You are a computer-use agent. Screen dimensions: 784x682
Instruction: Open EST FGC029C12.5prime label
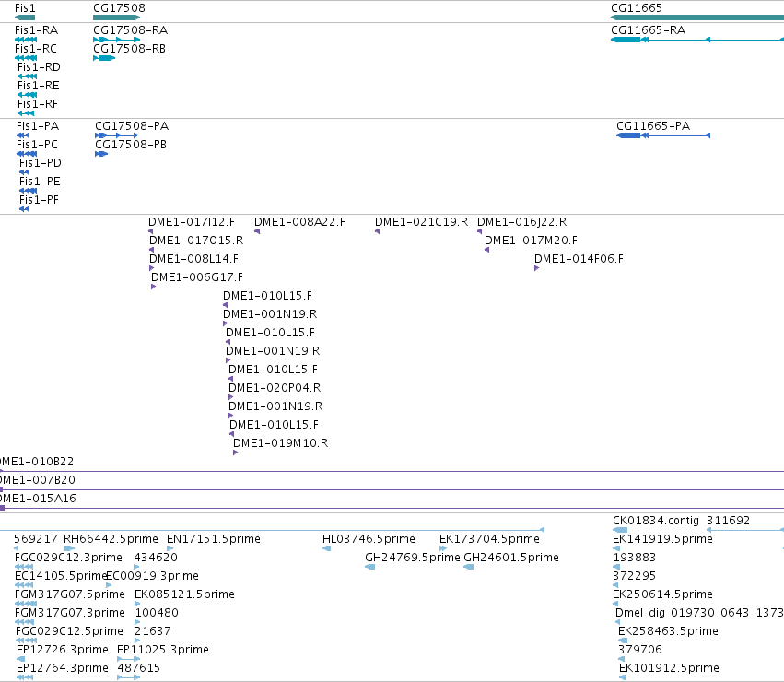69,632
